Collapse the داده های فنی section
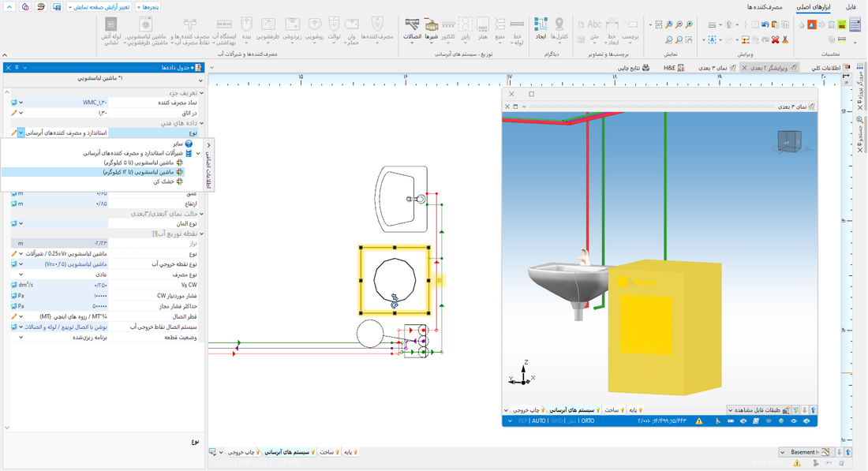The width and height of the screenshot is (868, 471). tap(201, 123)
